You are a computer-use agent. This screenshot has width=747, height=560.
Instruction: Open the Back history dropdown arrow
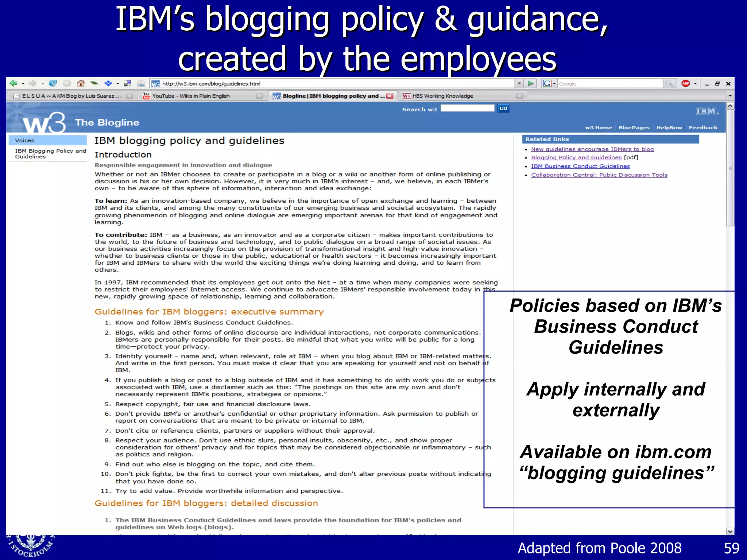pyautogui.click(x=23, y=83)
